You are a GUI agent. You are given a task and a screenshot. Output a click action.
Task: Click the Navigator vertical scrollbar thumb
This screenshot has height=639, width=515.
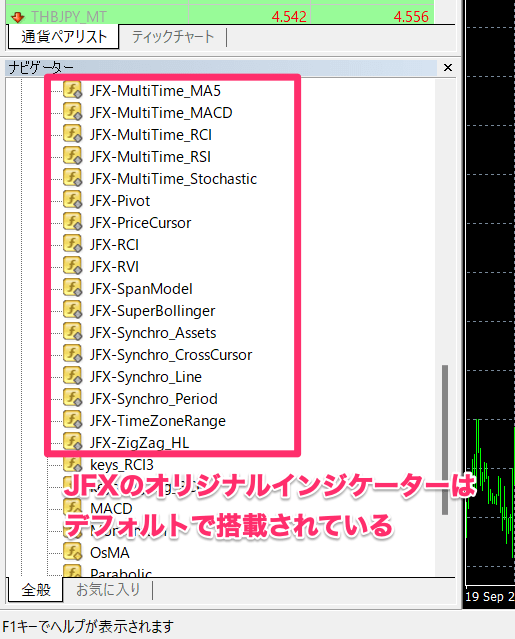pos(445,439)
